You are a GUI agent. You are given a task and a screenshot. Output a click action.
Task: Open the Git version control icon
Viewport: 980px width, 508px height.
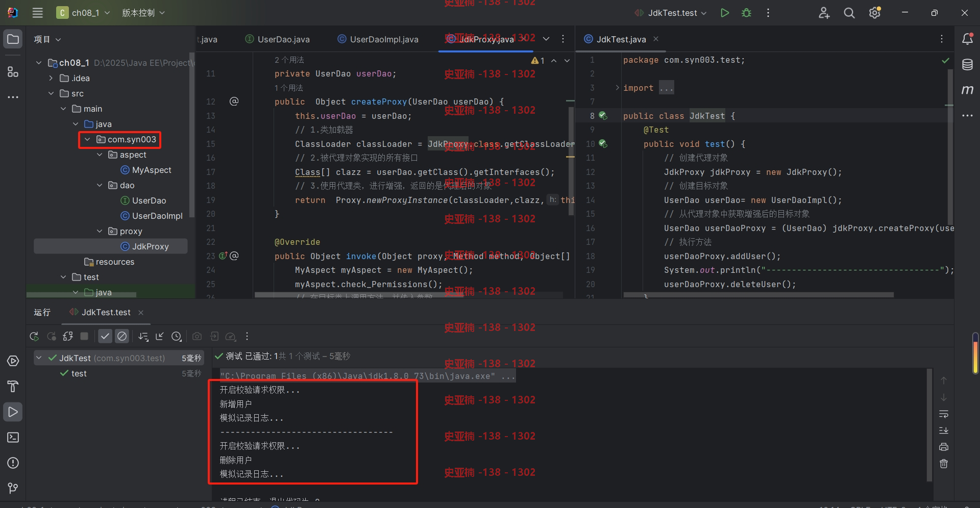13,488
